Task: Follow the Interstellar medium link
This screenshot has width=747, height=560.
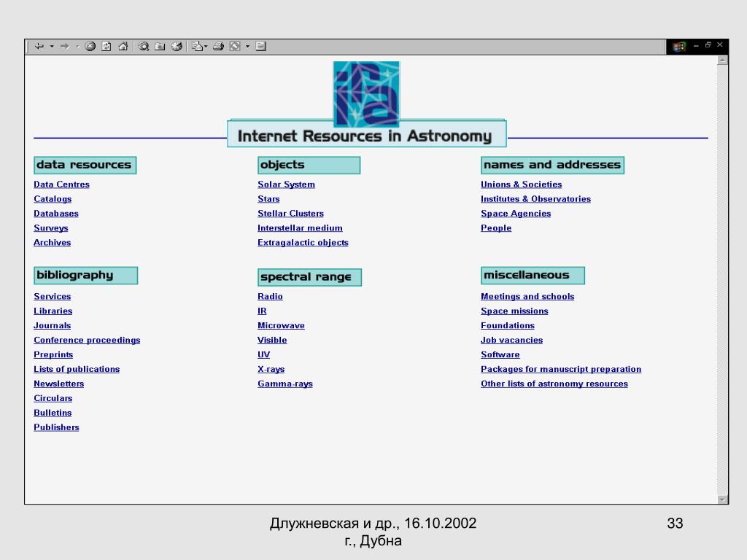Action: tap(300, 228)
